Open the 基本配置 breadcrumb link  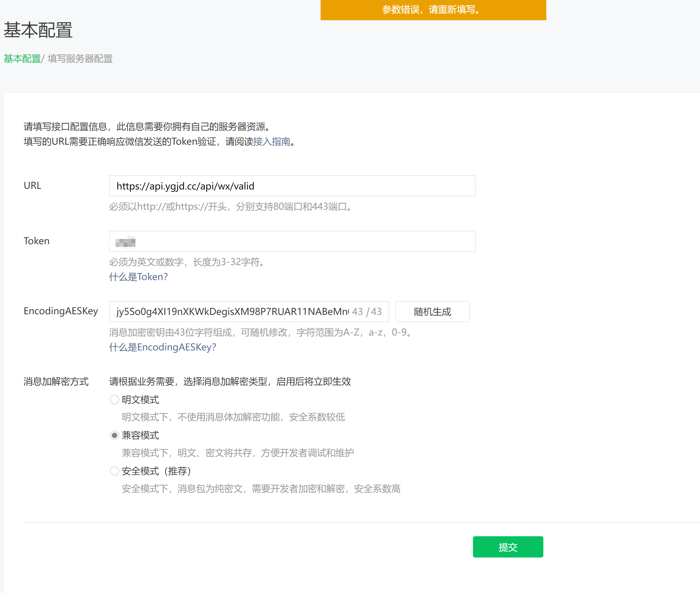point(22,59)
